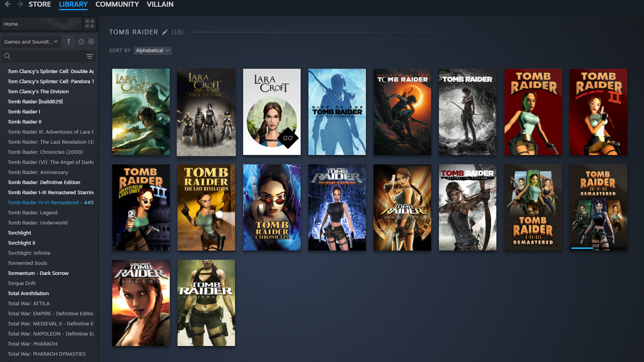644x362 pixels.
Task: Switch to grid collections view icon
Action: coord(90,24)
